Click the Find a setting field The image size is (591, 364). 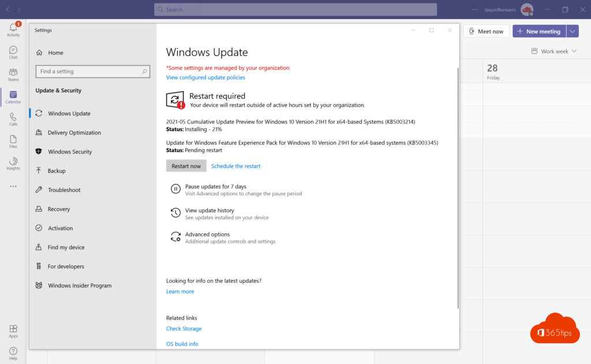click(x=93, y=71)
